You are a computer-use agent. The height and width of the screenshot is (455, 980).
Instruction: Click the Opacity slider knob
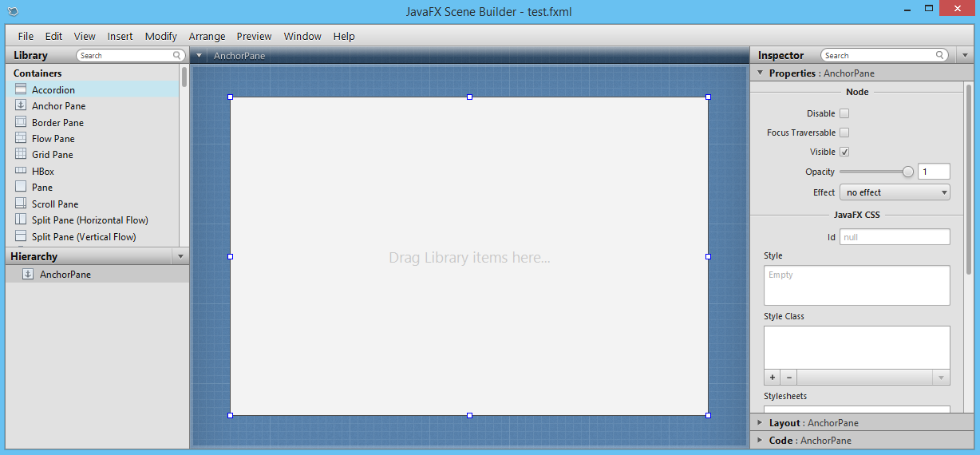coord(908,172)
